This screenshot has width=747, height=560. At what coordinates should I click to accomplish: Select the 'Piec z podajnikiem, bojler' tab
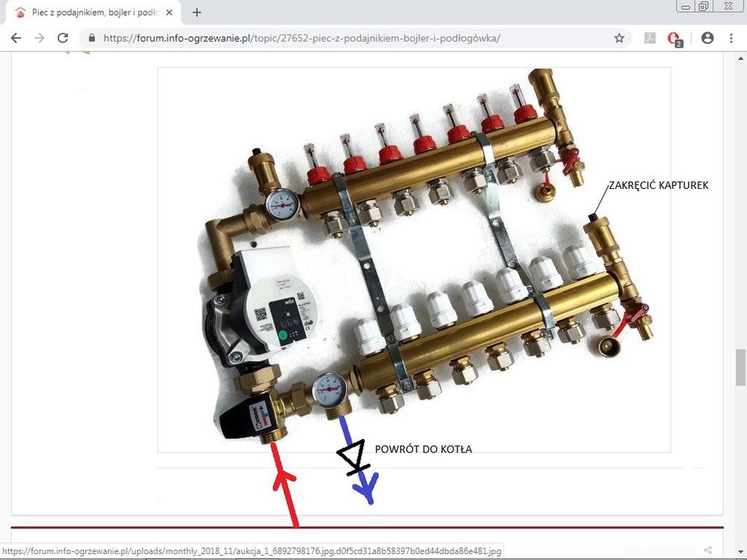click(x=90, y=13)
